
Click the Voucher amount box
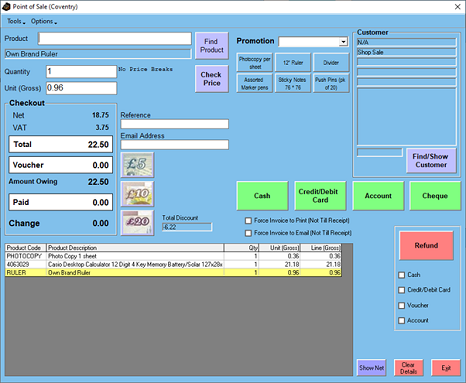click(61, 165)
